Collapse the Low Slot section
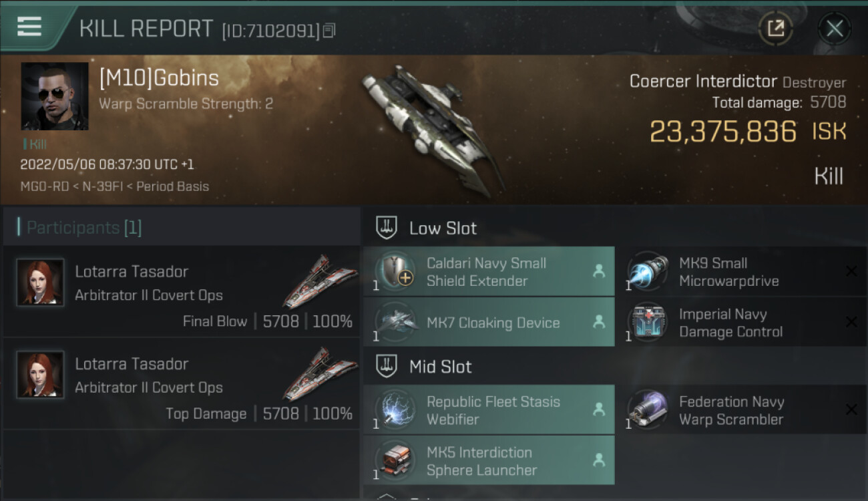 [386, 228]
